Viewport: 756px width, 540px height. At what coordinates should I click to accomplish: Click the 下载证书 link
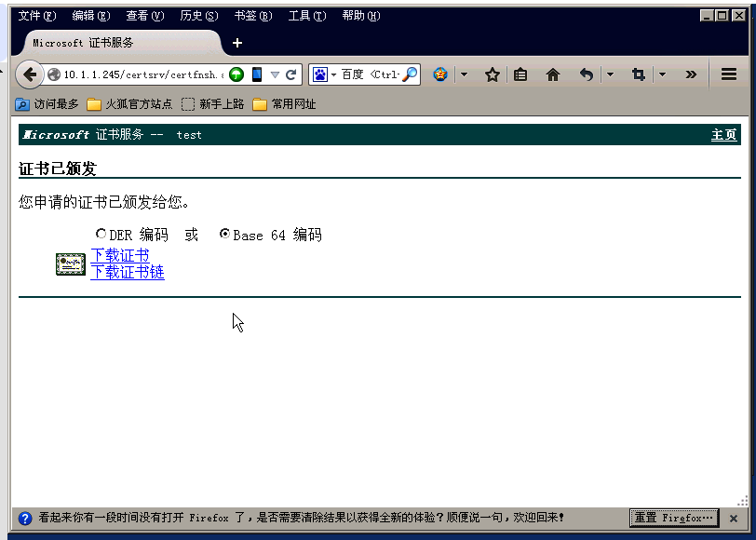coord(120,255)
